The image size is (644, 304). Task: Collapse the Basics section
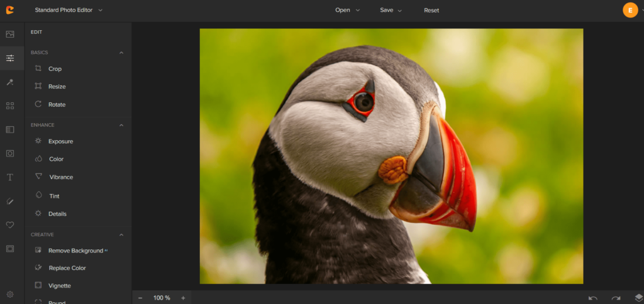121,53
